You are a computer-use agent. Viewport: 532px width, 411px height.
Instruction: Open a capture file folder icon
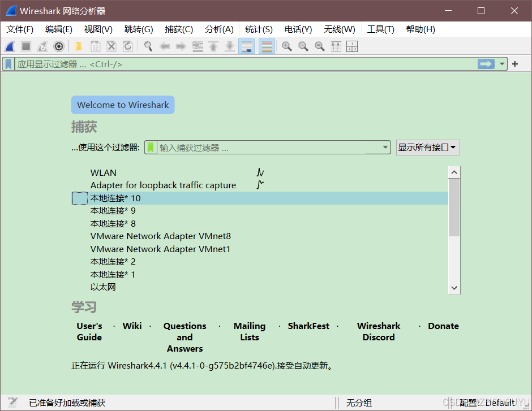[79, 46]
